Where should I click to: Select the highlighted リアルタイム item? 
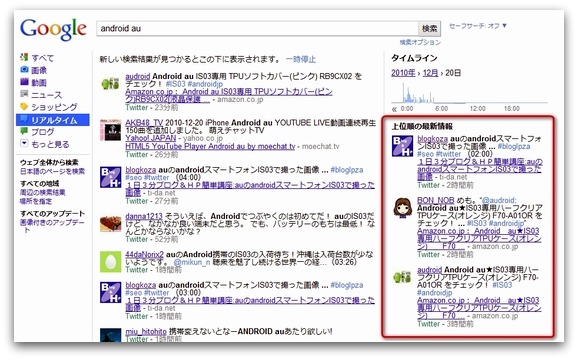[x=53, y=120]
